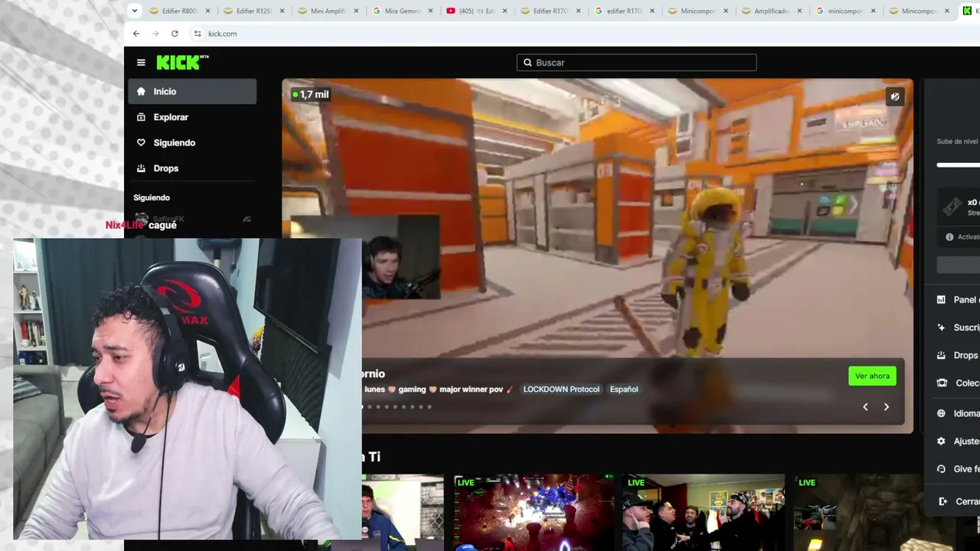Click the Suscripciones sparkle icon
This screenshot has height=551, width=980.
click(941, 328)
